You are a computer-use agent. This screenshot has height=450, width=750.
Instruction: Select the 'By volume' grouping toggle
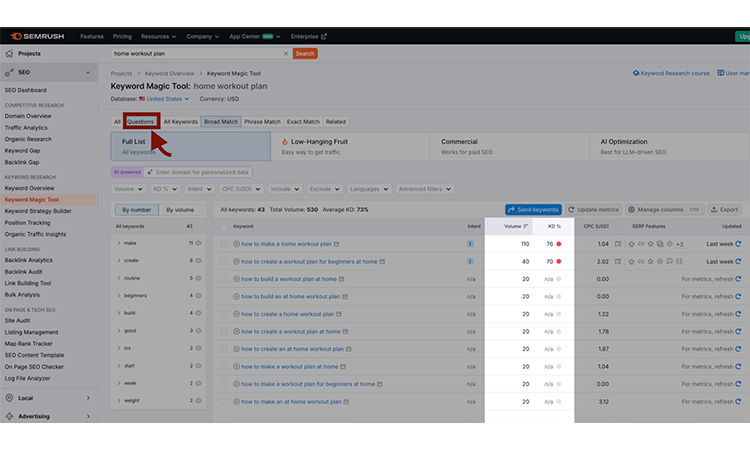coord(180,209)
